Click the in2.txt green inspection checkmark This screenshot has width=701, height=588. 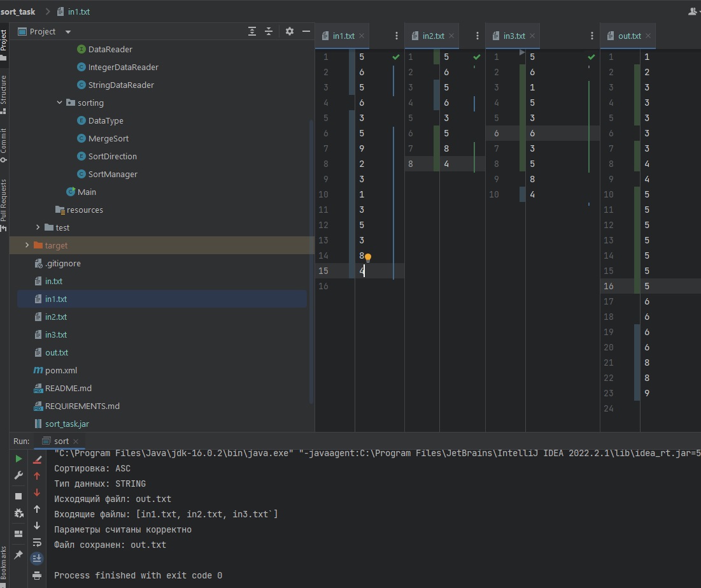(477, 57)
